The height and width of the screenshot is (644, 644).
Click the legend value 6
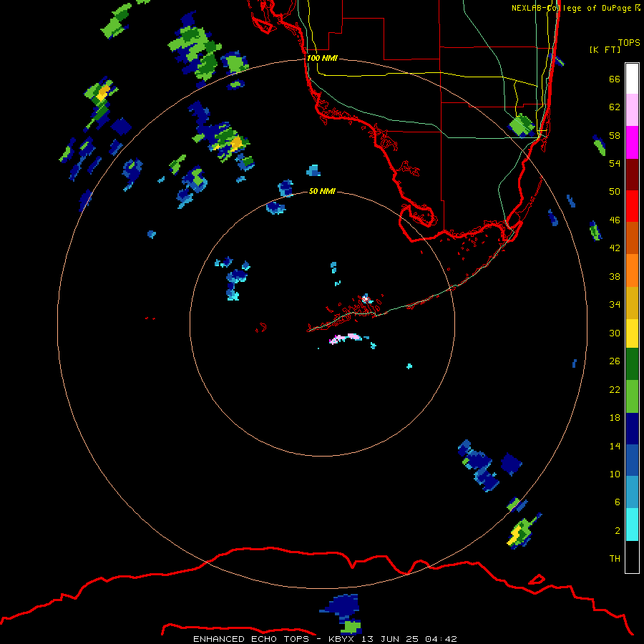point(618,502)
